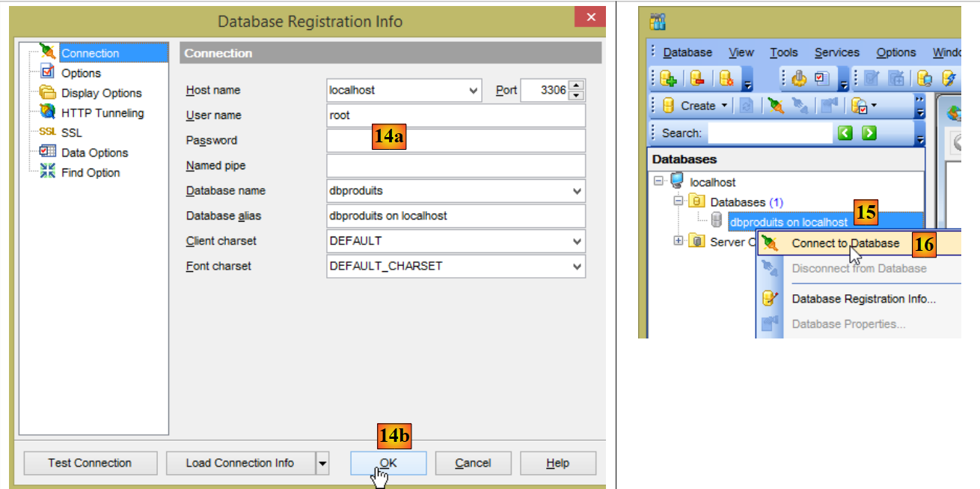Open the SSL settings page
The image size is (980, 489).
[72, 133]
